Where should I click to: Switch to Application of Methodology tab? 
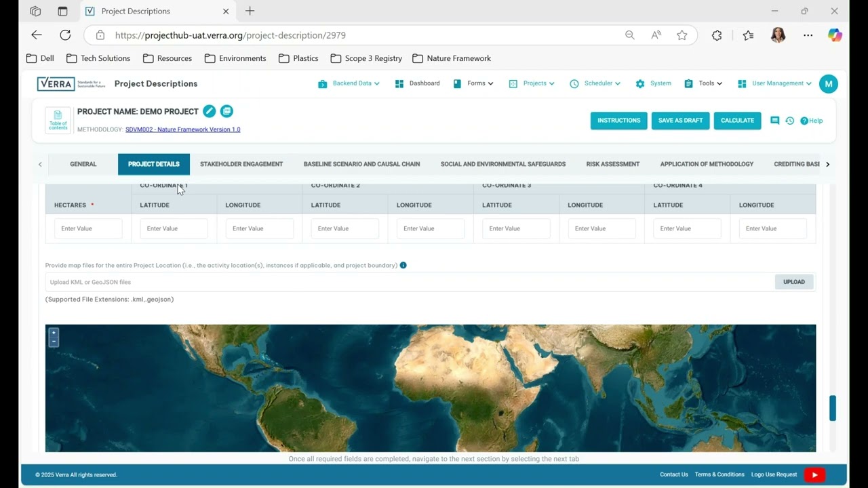(707, 164)
